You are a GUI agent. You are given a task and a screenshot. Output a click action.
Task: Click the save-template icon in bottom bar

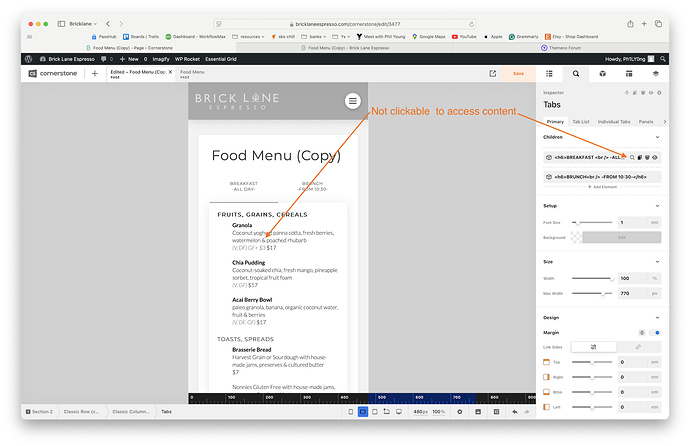(478, 412)
